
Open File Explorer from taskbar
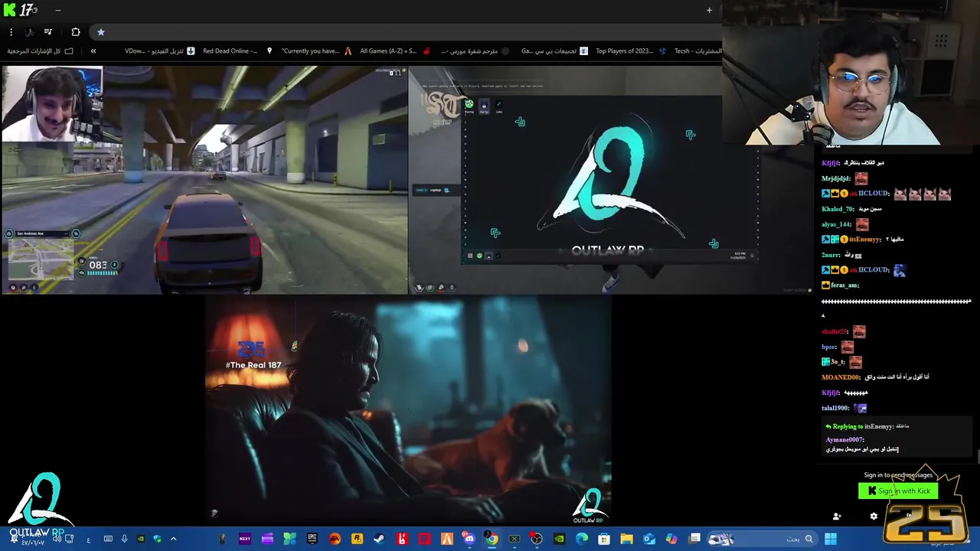tap(626, 539)
